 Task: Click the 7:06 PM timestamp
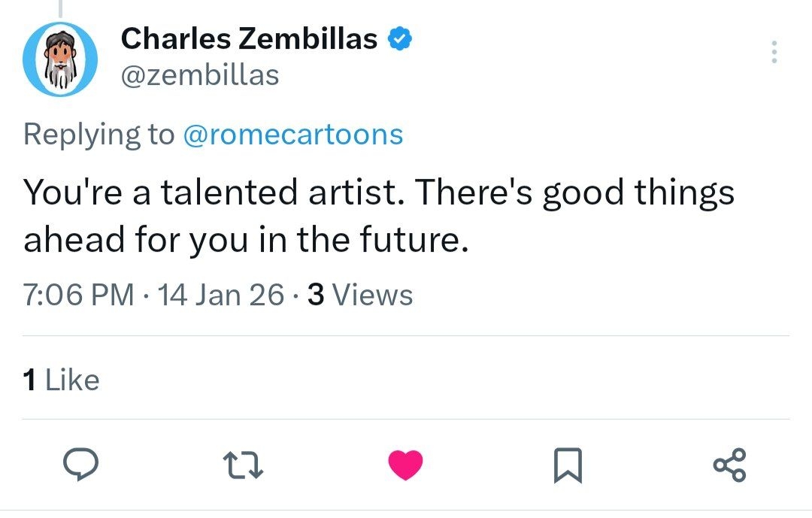tap(78, 295)
